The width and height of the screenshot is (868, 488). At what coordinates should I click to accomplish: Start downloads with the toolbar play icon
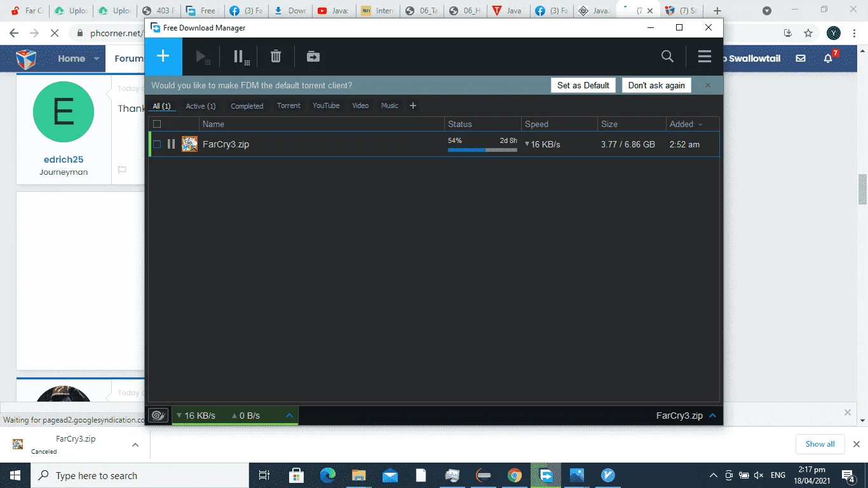203,57
